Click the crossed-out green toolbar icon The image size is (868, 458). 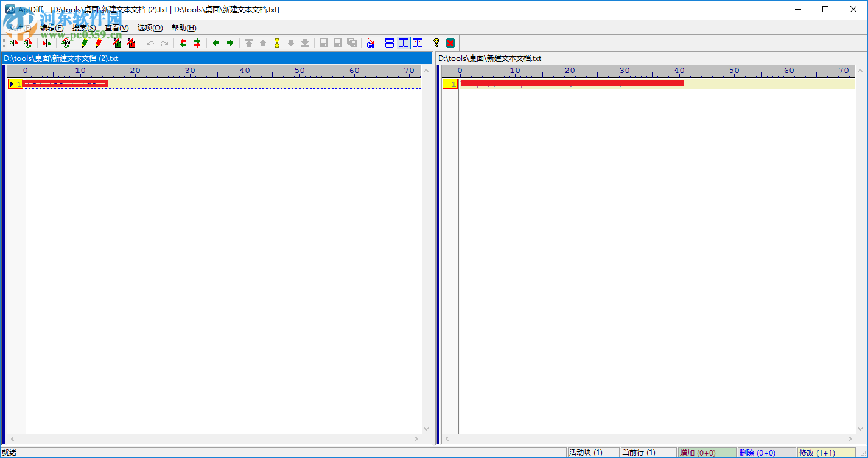click(x=117, y=43)
